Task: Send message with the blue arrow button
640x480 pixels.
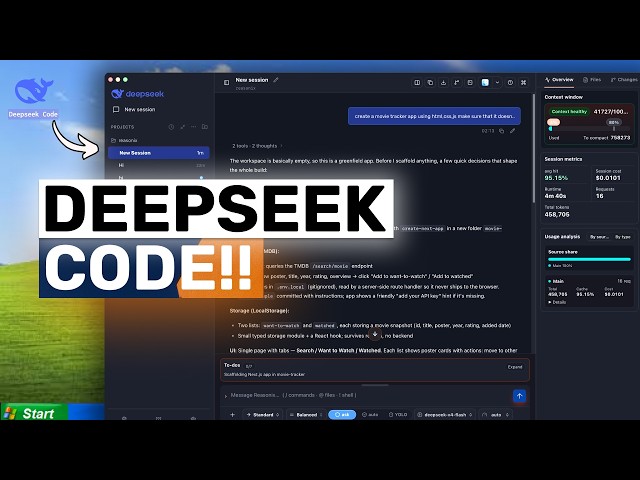Action: (x=519, y=396)
